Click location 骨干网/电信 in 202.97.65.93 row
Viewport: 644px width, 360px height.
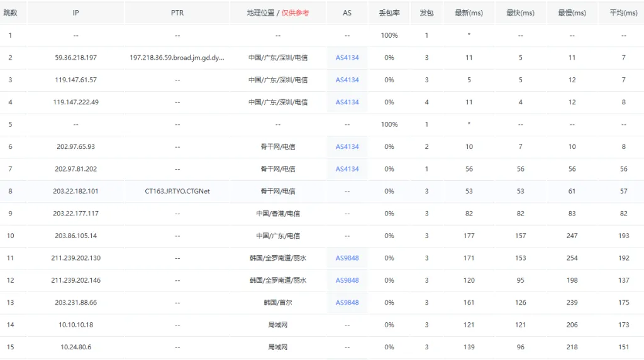pyautogui.click(x=277, y=146)
